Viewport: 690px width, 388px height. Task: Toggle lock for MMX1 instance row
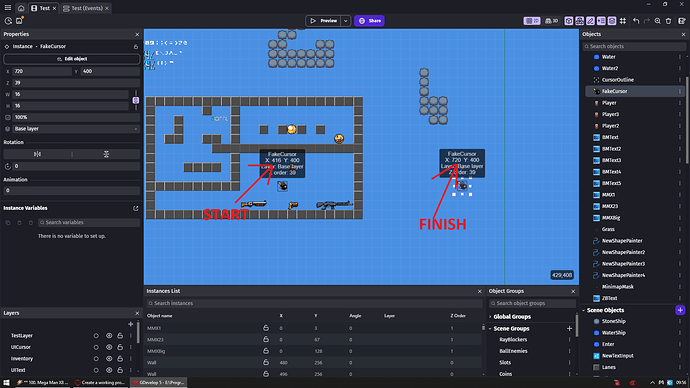pos(266,328)
